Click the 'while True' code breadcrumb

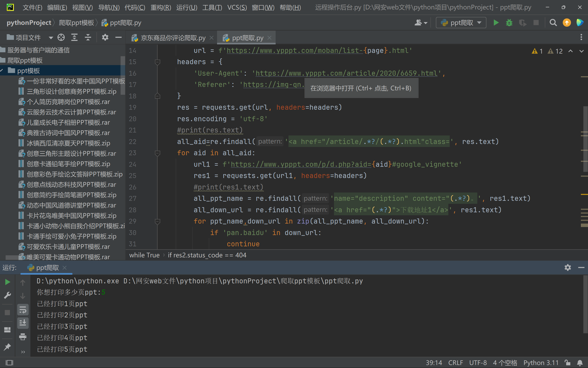point(144,255)
